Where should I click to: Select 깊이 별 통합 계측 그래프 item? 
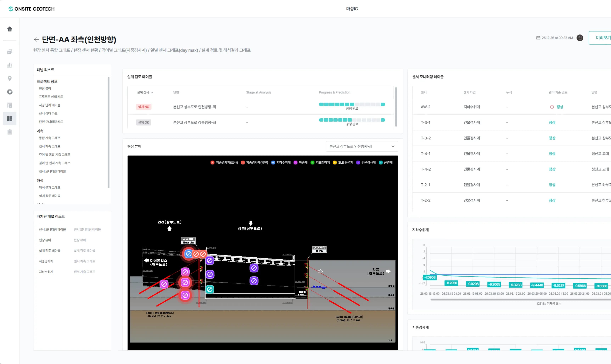[55, 155]
